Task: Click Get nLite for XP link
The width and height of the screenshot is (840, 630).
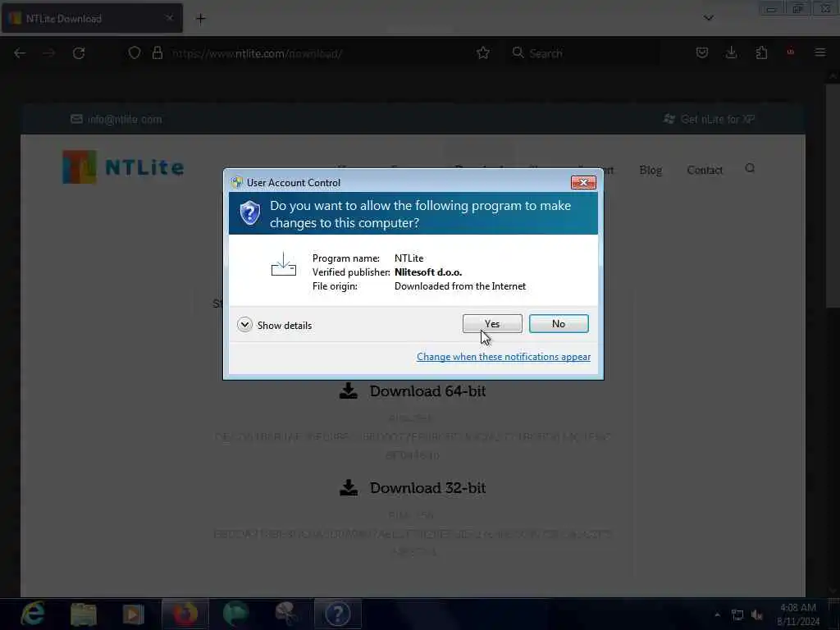Action: (x=709, y=119)
